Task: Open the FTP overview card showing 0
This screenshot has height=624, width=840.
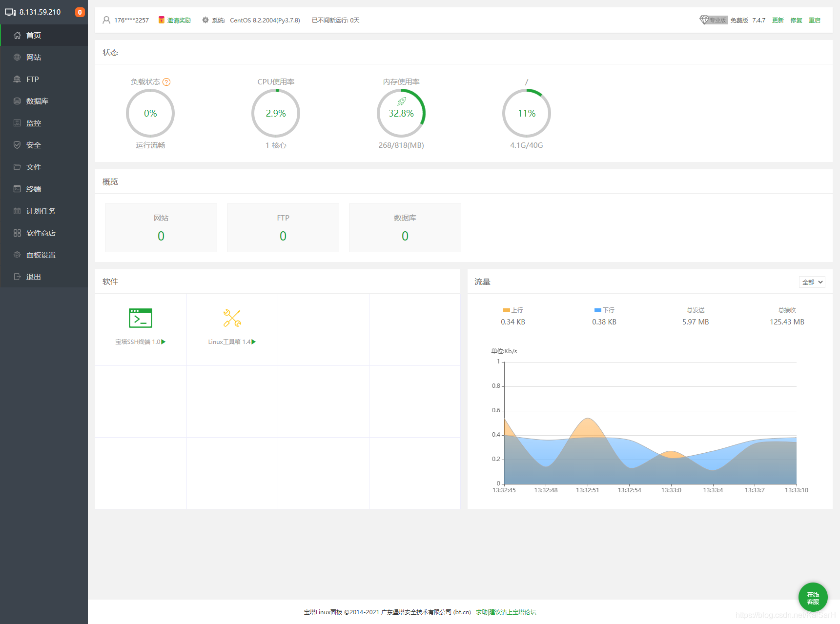Action: point(283,228)
